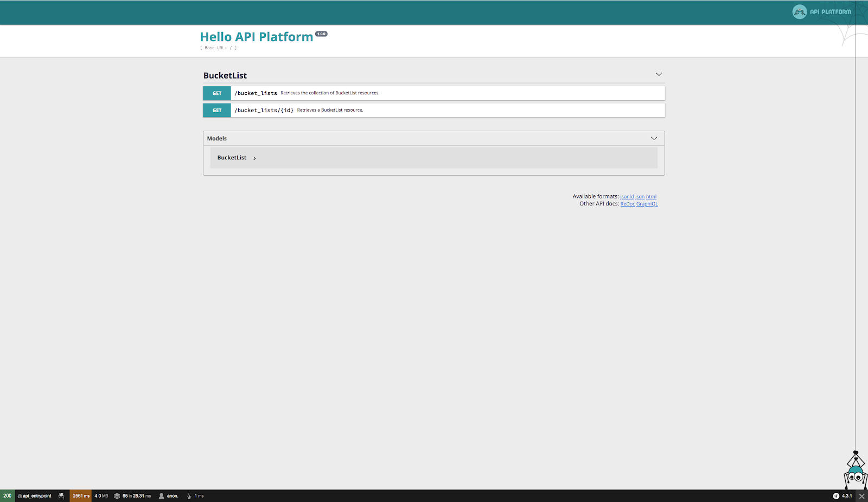Screen dimensions: 868x502
Task: Open the json format link
Action: pos(640,197)
